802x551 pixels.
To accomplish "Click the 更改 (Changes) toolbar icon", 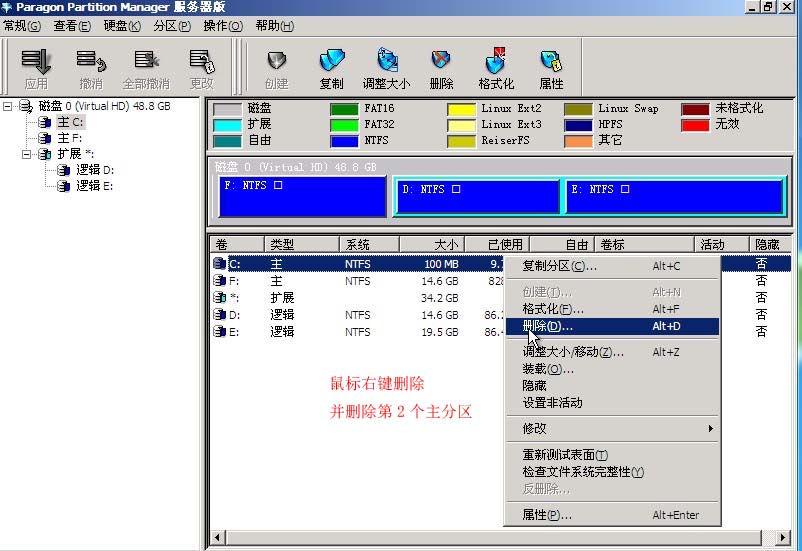I will (202, 69).
